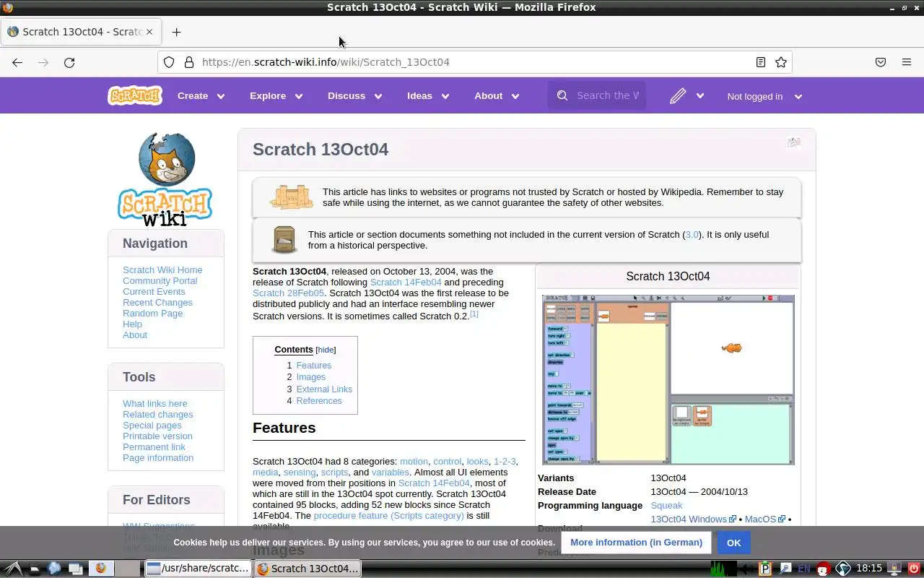924x578 pixels.
Task: Open Current Events link
Action: [x=154, y=291]
